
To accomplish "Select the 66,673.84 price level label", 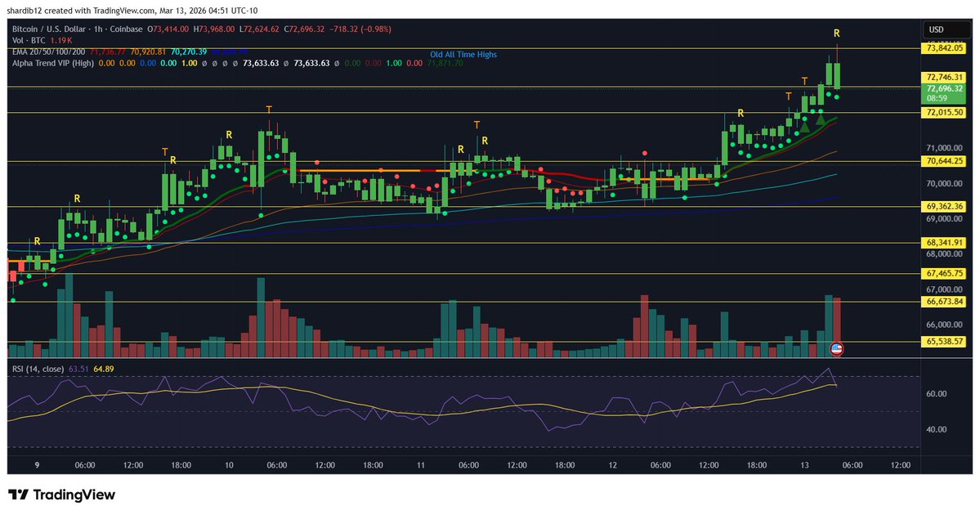I will [944, 302].
